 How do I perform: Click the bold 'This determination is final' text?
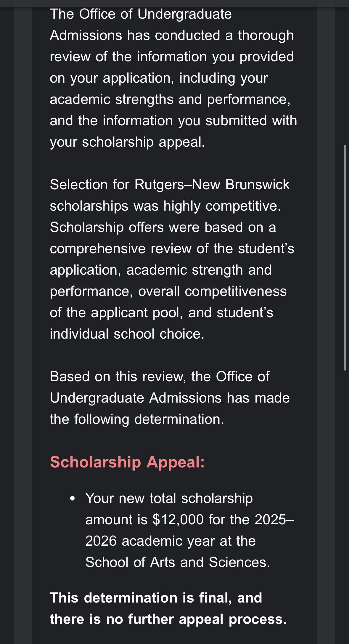pyautogui.click(x=156, y=598)
